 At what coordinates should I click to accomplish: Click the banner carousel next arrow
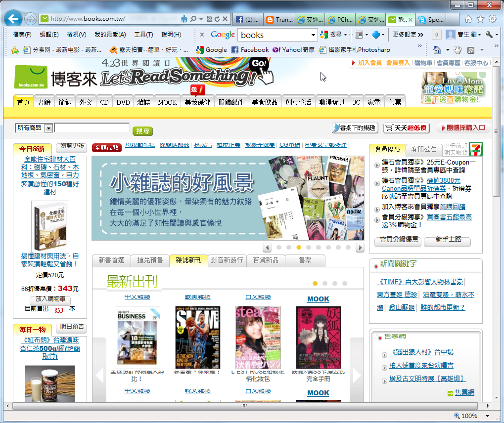click(360, 248)
